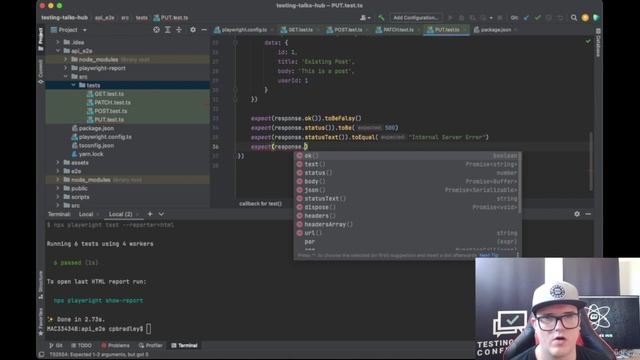
Task: Open the Database tool window stripe
Action: [598, 43]
